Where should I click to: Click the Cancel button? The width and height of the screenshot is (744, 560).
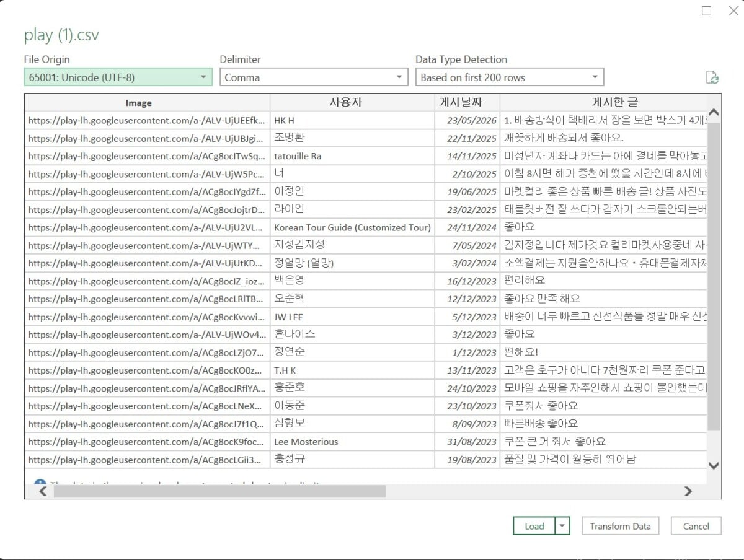(x=696, y=526)
